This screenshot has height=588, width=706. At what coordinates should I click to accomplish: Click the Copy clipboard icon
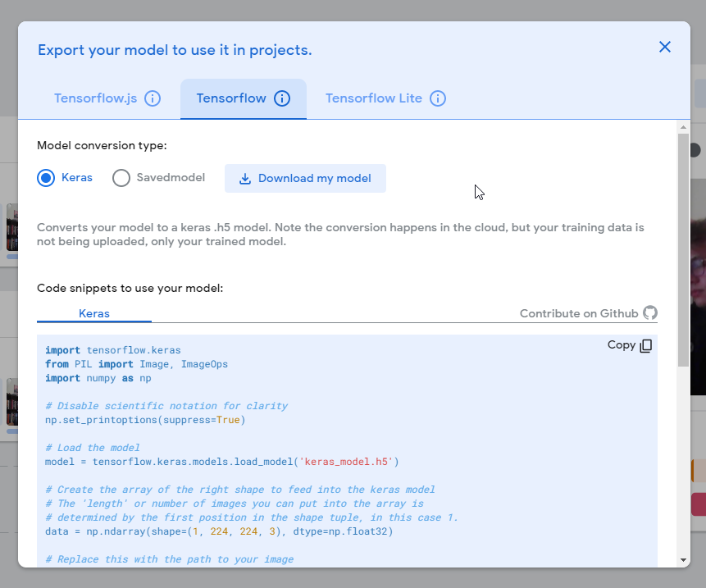click(x=646, y=345)
